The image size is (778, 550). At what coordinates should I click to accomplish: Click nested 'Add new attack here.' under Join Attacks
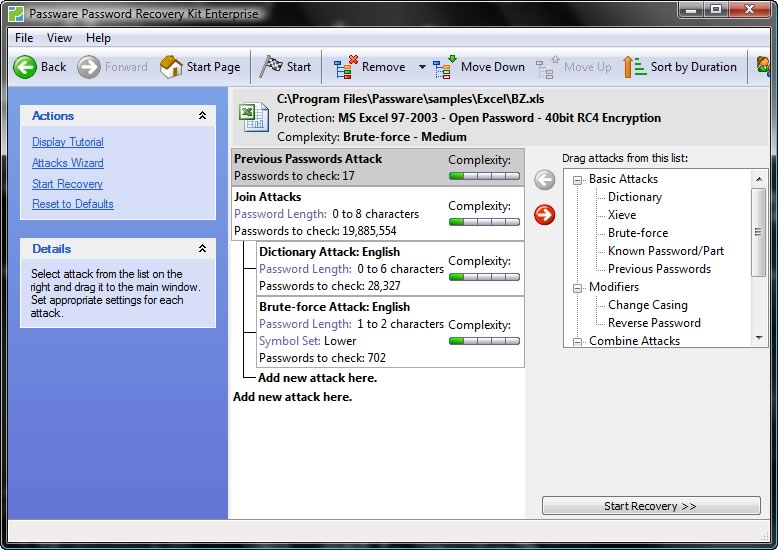point(318,378)
